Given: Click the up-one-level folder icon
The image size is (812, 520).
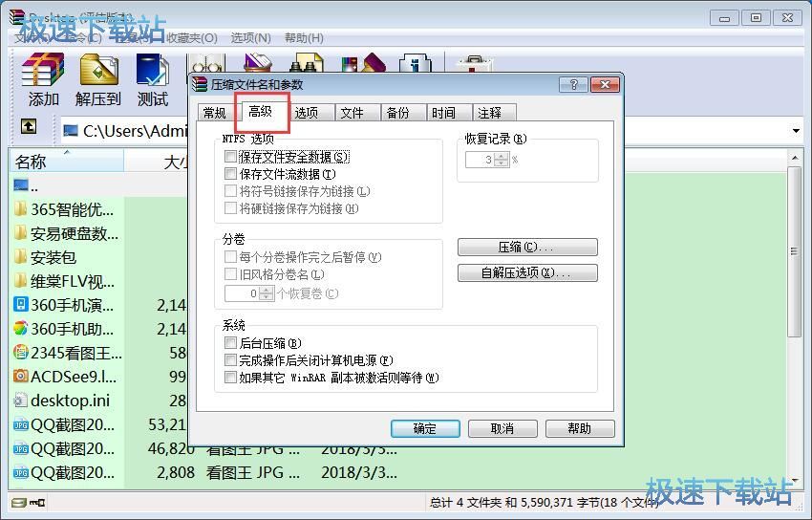Looking at the screenshot, I should [29, 126].
